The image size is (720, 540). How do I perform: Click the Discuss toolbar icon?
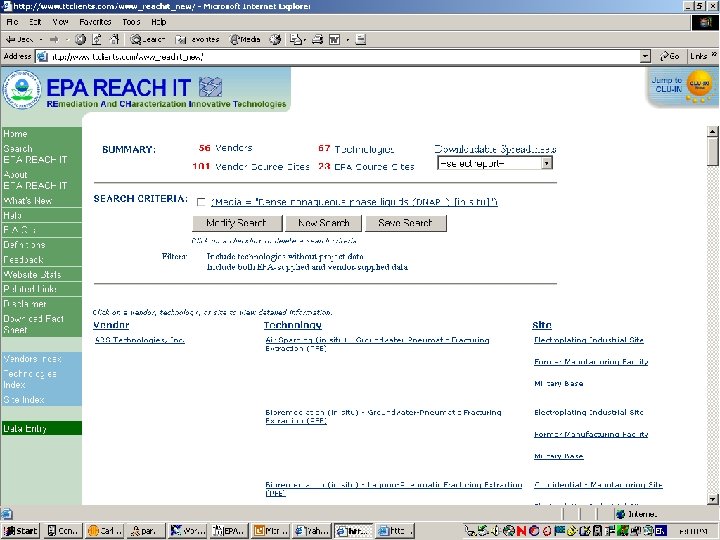click(x=360, y=39)
